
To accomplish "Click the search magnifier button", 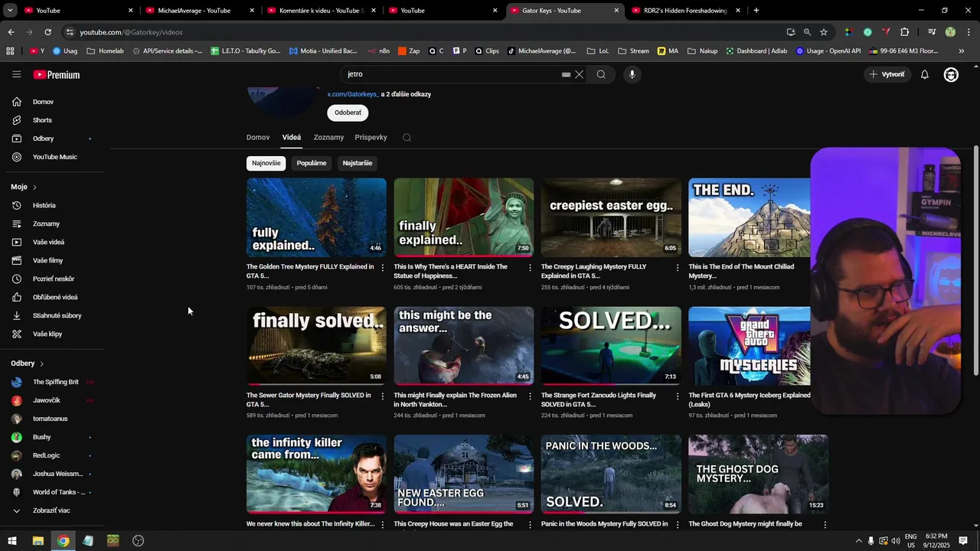I will pos(601,74).
